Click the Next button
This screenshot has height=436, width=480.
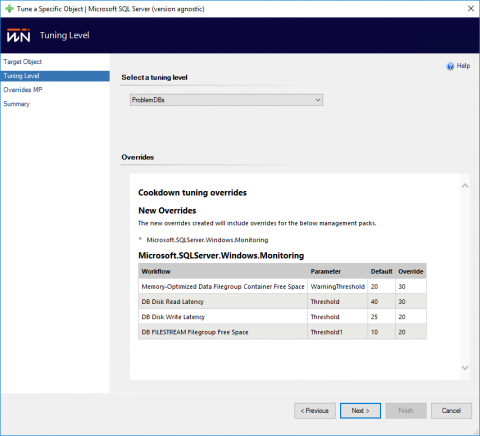click(x=360, y=411)
